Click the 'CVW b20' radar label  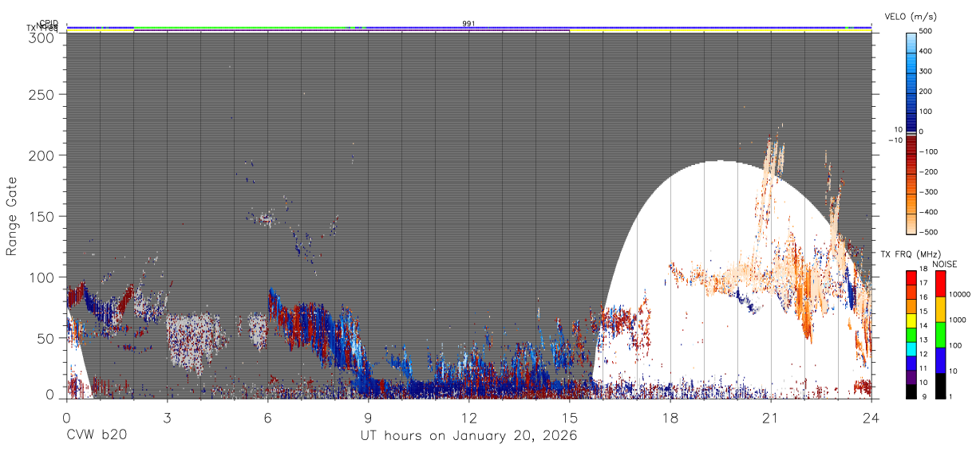[97, 436]
